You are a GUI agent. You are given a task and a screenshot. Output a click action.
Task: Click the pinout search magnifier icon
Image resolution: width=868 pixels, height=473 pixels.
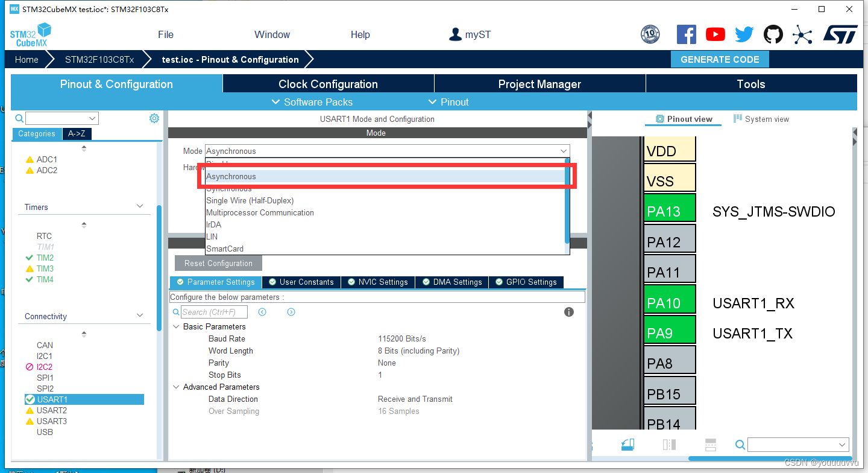pos(740,445)
